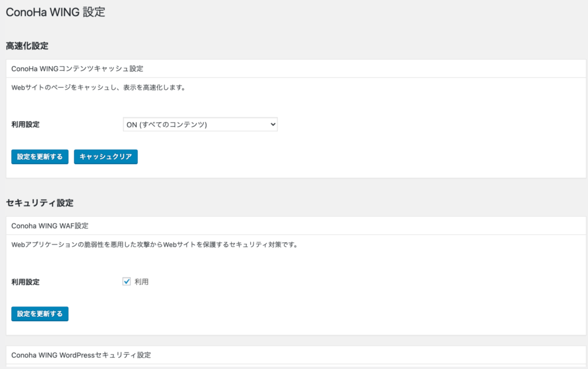Click the WAF description about Webアプリケーションの脆弱性
The height and width of the screenshot is (369, 588).
pyautogui.click(x=155, y=244)
